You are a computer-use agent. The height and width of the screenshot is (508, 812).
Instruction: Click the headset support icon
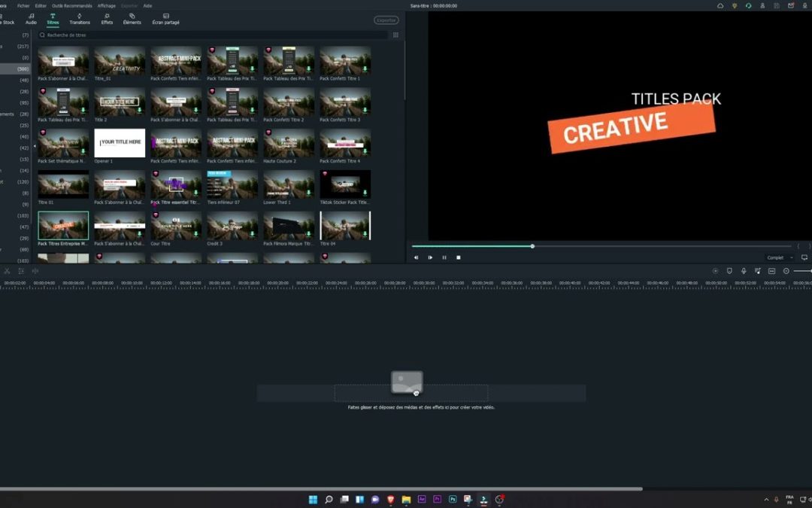(x=748, y=6)
